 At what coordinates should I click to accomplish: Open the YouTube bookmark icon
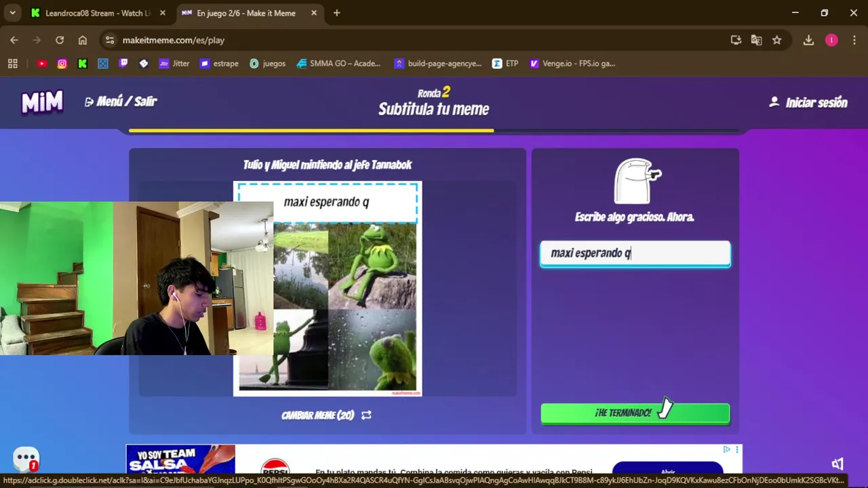[x=42, y=64]
